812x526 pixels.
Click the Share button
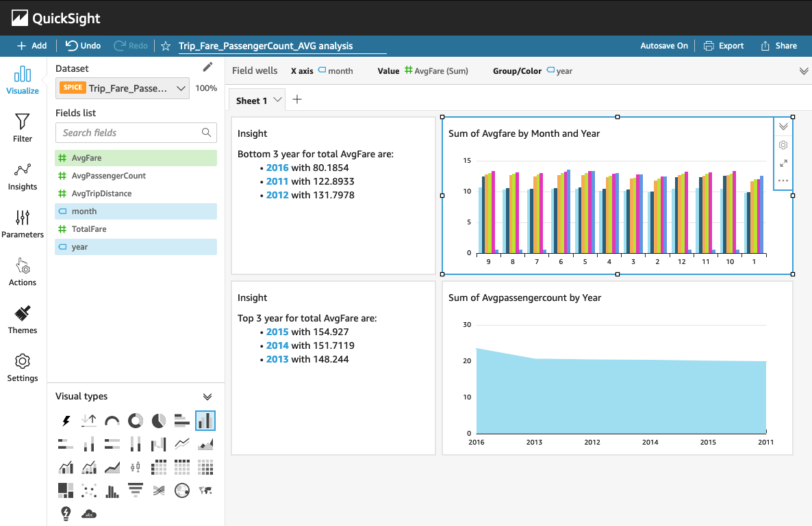(x=778, y=46)
